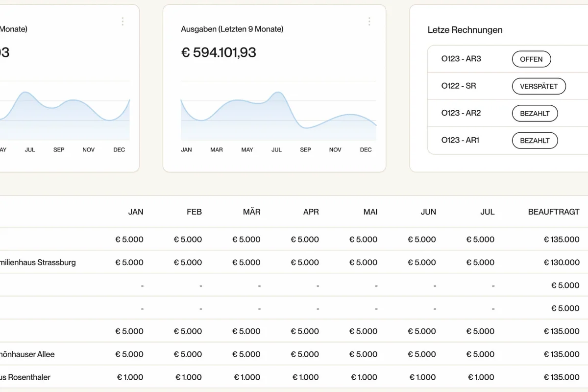588x392 pixels.
Task: Click Rosenthaler row's MAI € 1.000 cell
Action: click(365, 377)
